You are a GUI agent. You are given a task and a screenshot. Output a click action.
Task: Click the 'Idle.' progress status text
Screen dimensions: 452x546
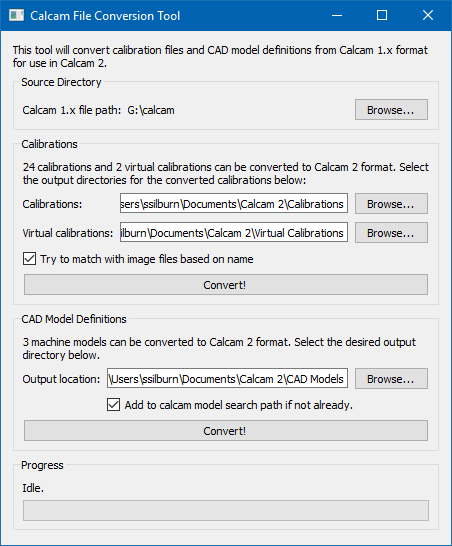33,488
